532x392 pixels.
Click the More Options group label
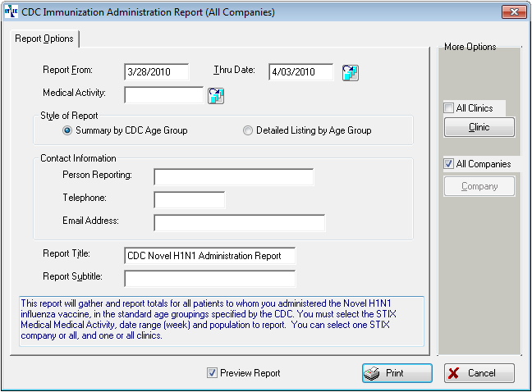pos(470,47)
